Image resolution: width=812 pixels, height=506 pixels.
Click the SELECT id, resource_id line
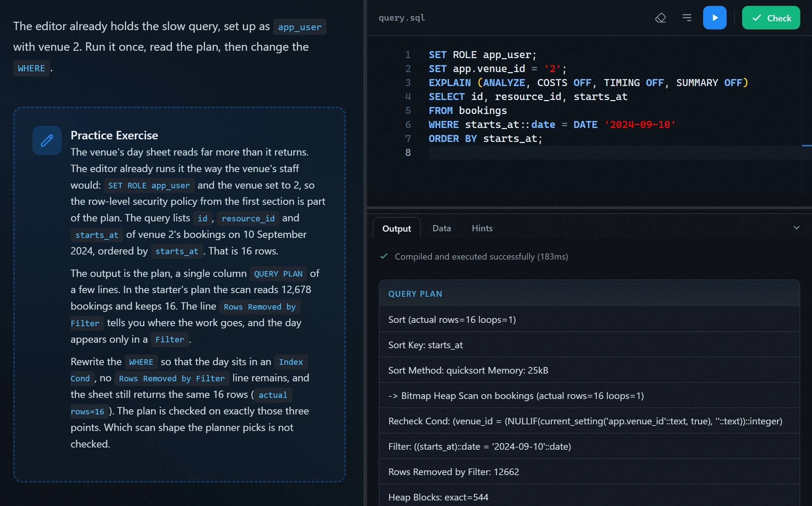[x=528, y=97]
